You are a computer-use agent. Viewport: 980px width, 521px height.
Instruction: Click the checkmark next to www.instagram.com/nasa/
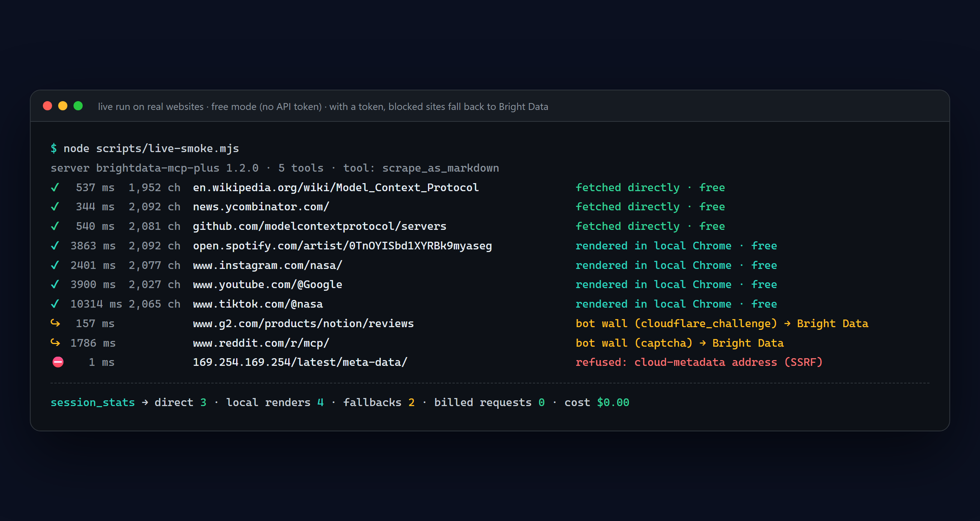pyautogui.click(x=55, y=265)
